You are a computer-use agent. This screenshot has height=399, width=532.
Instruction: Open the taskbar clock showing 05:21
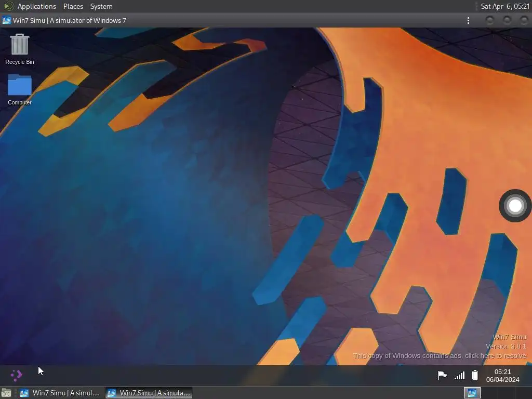click(502, 376)
